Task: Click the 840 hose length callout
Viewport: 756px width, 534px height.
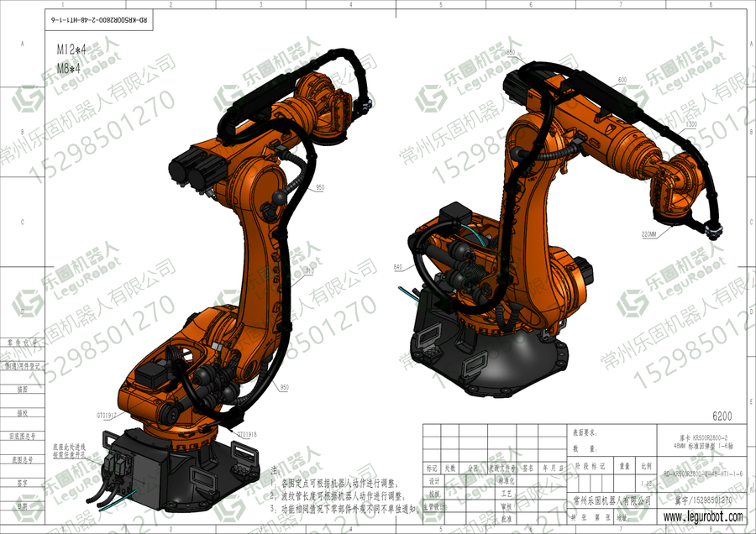Action: click(x=398, y=267)
